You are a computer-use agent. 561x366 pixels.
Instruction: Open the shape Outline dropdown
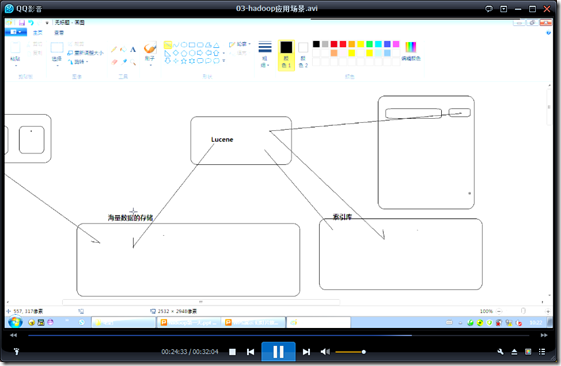click(240, 44)
